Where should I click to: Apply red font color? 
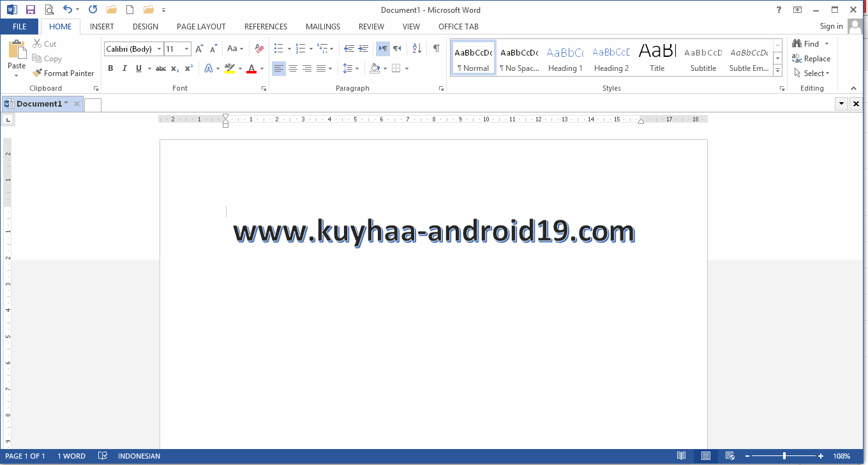tap(251, 68)
